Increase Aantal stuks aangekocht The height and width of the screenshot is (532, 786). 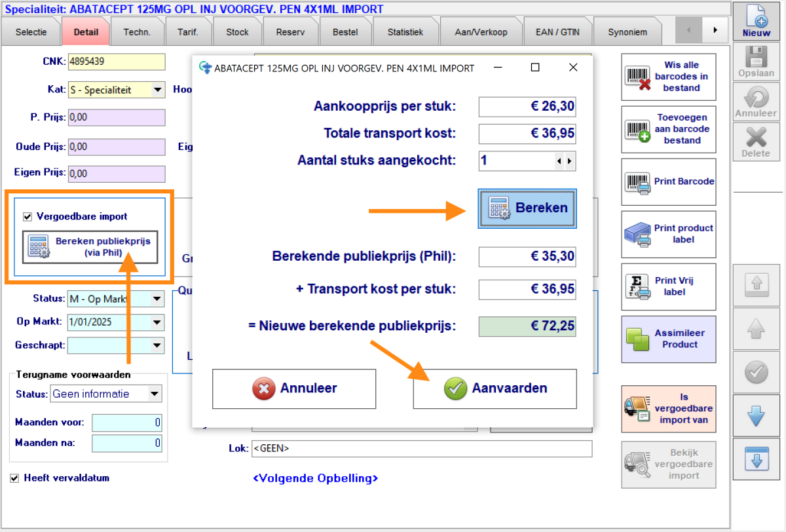[570, 161]
